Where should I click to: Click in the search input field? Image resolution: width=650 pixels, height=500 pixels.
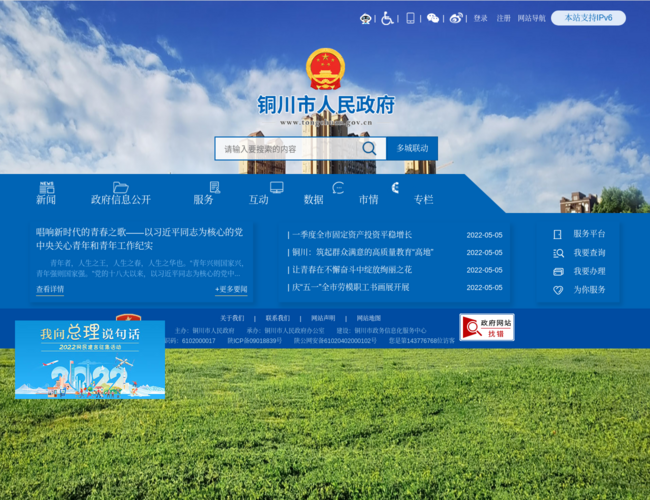click(287, 148)
